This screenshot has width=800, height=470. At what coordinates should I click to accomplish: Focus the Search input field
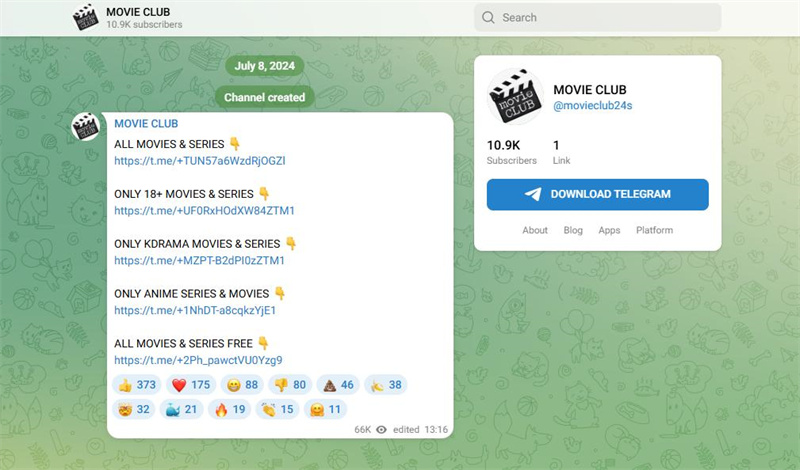click(x=597, y=17)
